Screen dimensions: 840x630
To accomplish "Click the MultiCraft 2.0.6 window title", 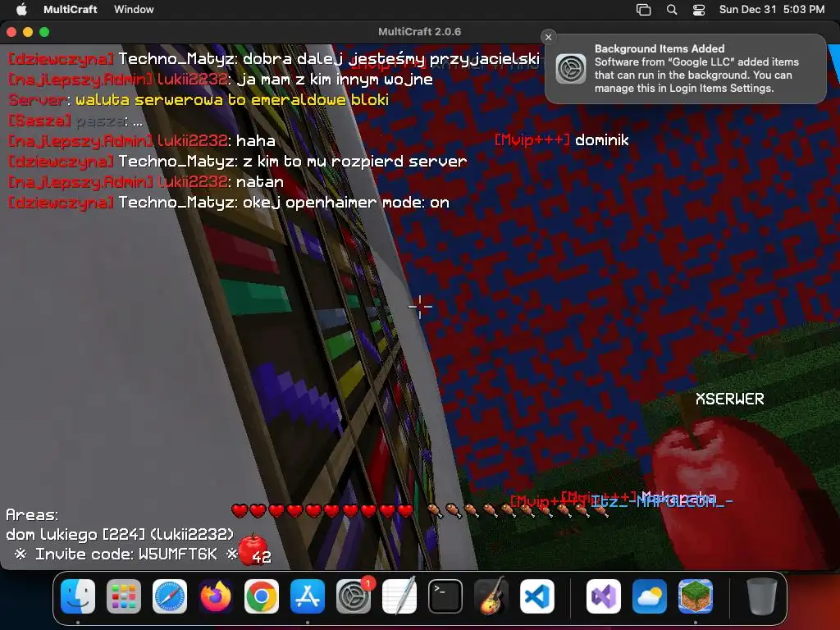I will [x=419, y=32].
